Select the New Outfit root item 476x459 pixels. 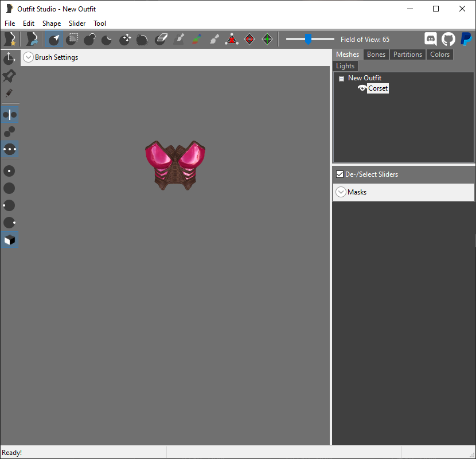(x=365, y=78)
